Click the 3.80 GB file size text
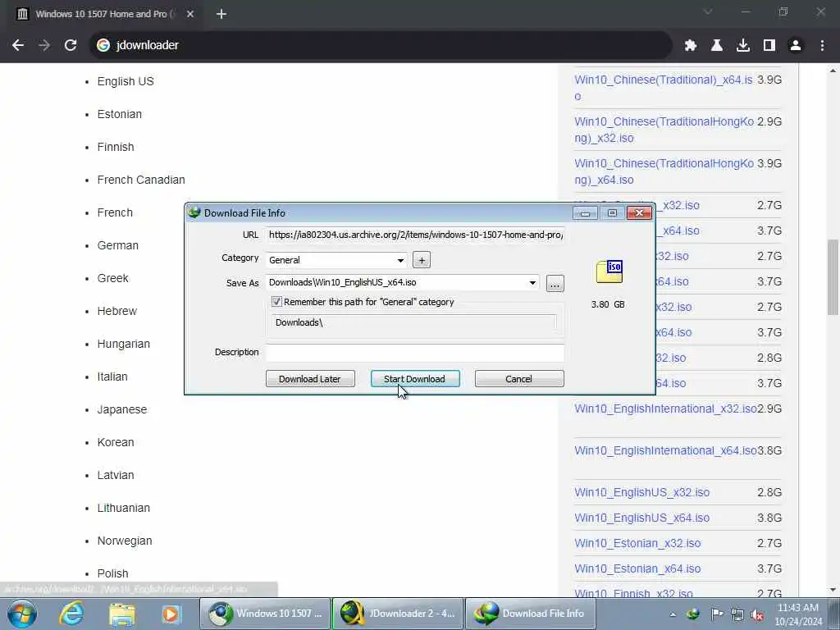 click(x=608, y=304)
